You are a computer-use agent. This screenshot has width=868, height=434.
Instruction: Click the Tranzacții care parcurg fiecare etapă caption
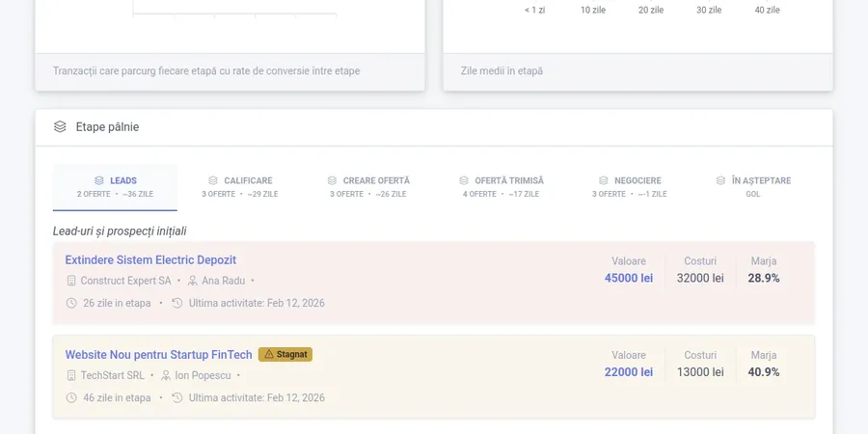pyautogui.click(x=206, y=70)
